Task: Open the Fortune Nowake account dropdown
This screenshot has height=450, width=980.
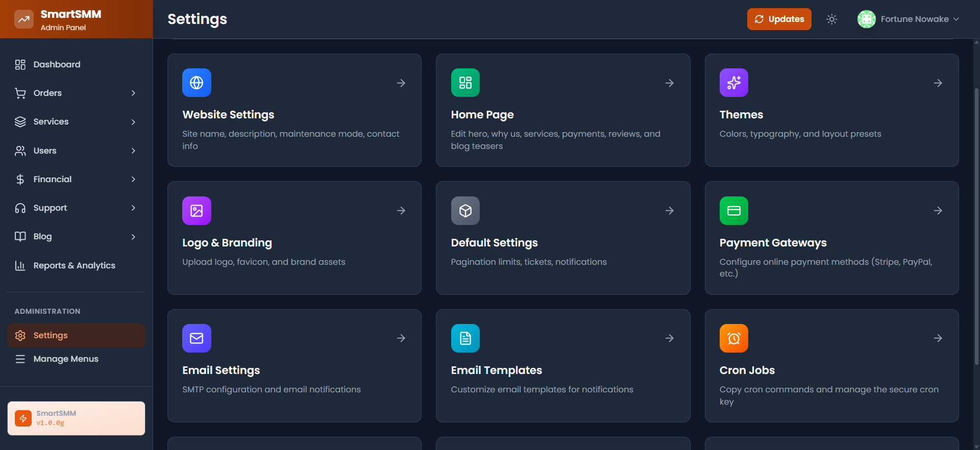Action: point(909,19)
